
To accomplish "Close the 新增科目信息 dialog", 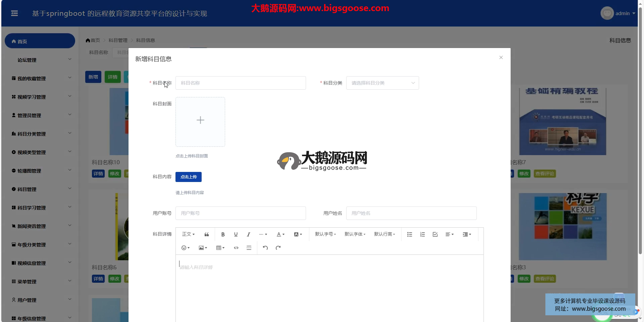I will pyautogui.click(x=501, y=57).
